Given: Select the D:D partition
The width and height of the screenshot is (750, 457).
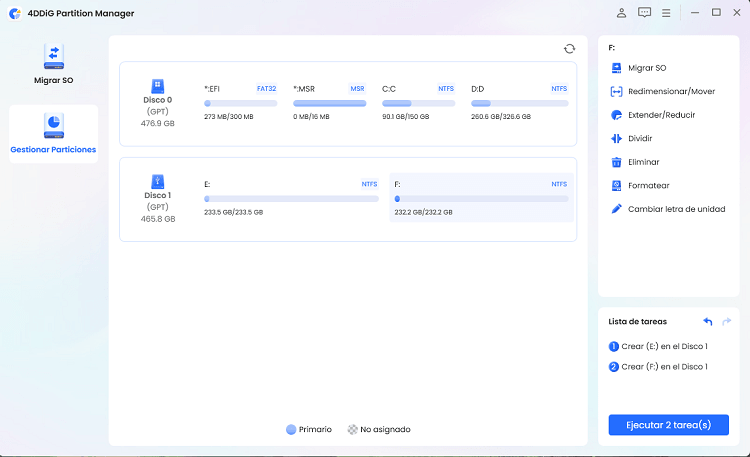Looking at the screenshot, I should tap(519, 102).
